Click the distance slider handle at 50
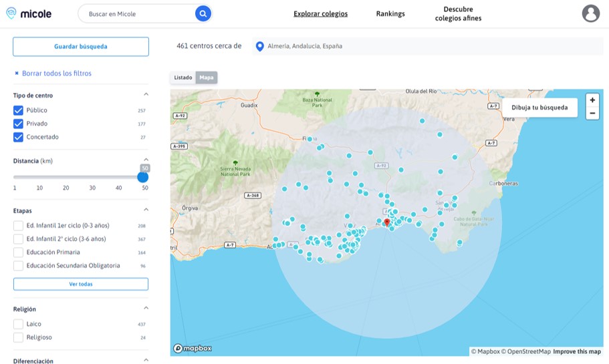Viewport: 609px width, 364px height. (142, 177)
